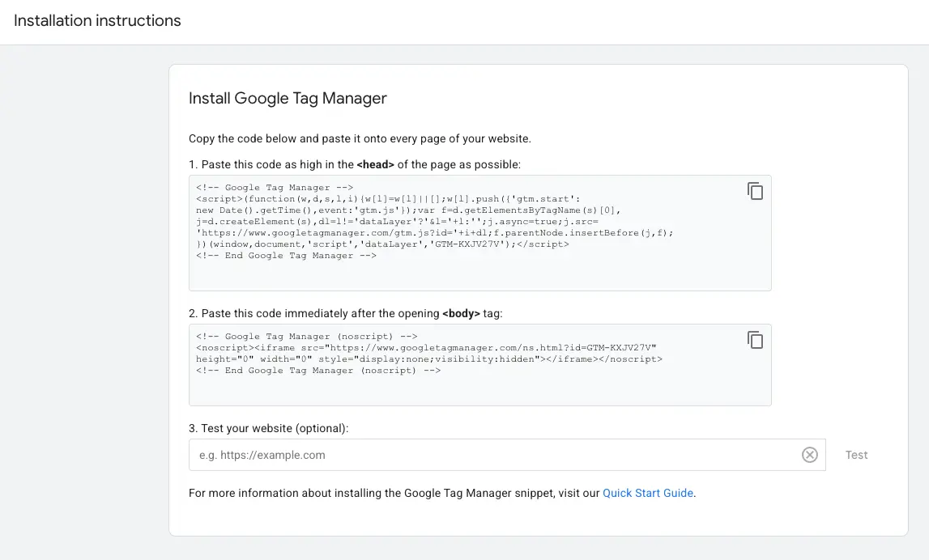929x560 pixels.
Task: Click step 2 body tag instruction
Action: click(x=345, y=314)
